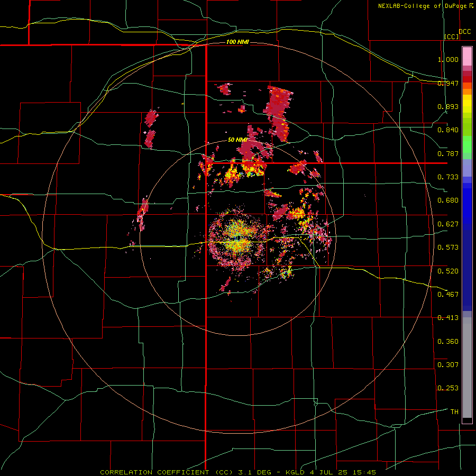
Task: Click the 0.680 legend value
Action: click(448, 200)
